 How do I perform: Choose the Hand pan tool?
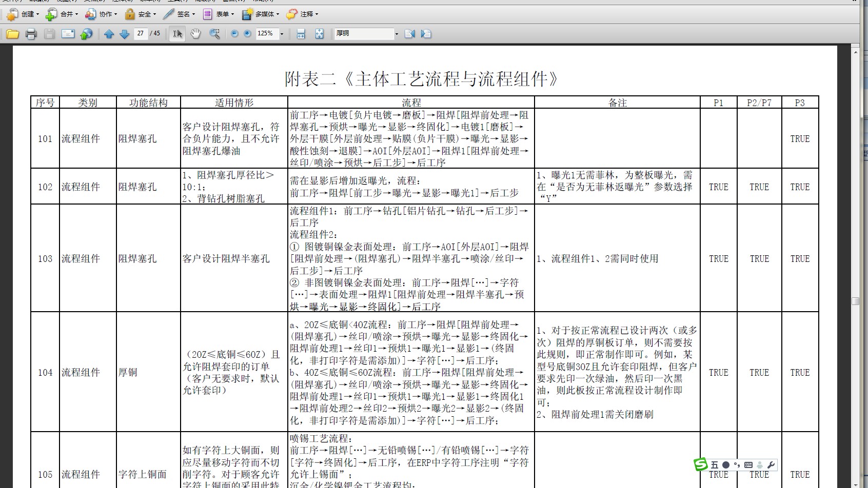(195, 34)
